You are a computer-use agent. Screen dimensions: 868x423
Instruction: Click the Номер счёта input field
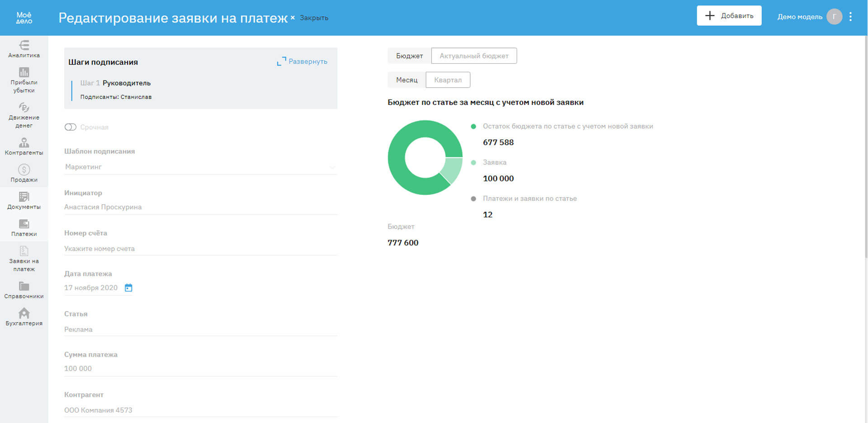[x=200, y=249]
